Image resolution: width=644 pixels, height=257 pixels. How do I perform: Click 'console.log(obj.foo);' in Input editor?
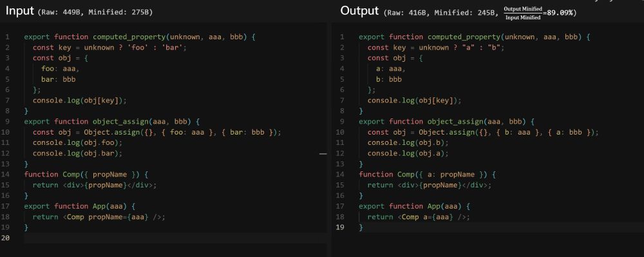[78, 143]
